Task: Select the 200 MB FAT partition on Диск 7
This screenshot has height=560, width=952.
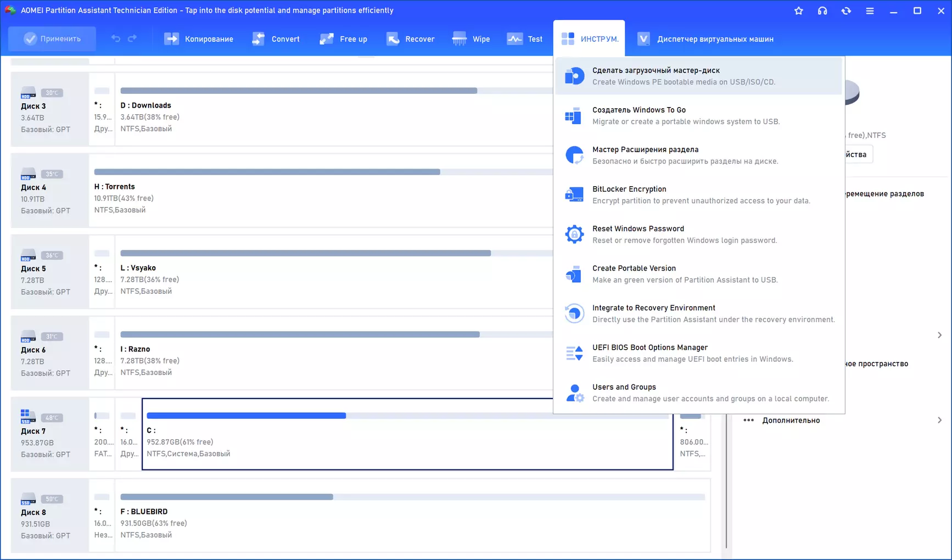Action: click(102, 434)
